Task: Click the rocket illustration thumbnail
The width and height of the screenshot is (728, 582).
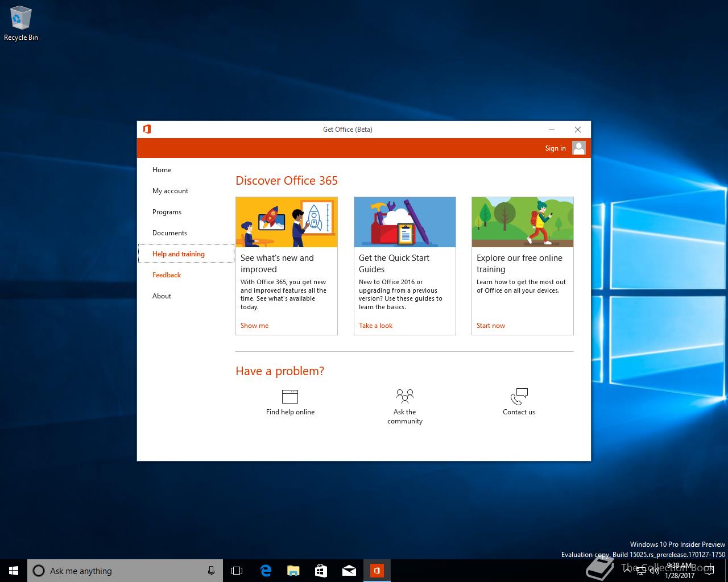Action: (287, 222)
